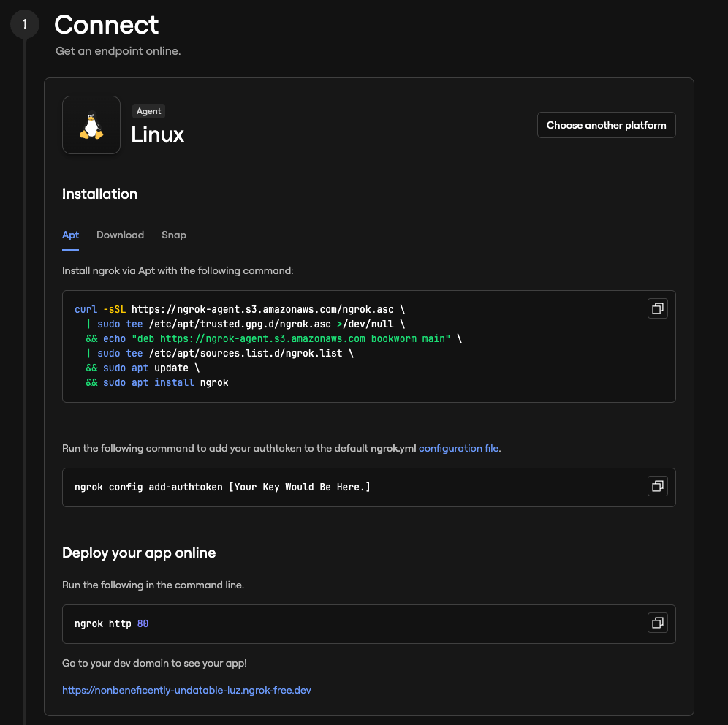Click the Connect step heading

(107, 25)
